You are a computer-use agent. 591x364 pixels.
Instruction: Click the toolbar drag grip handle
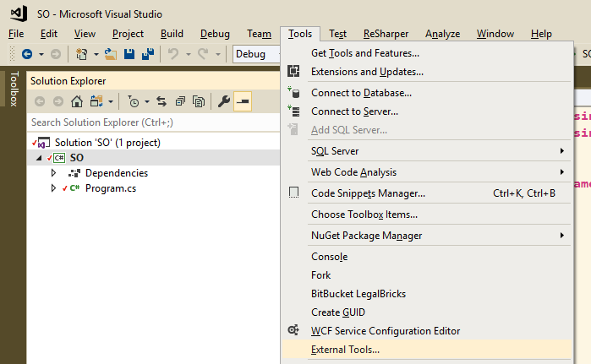pos(12,54)
